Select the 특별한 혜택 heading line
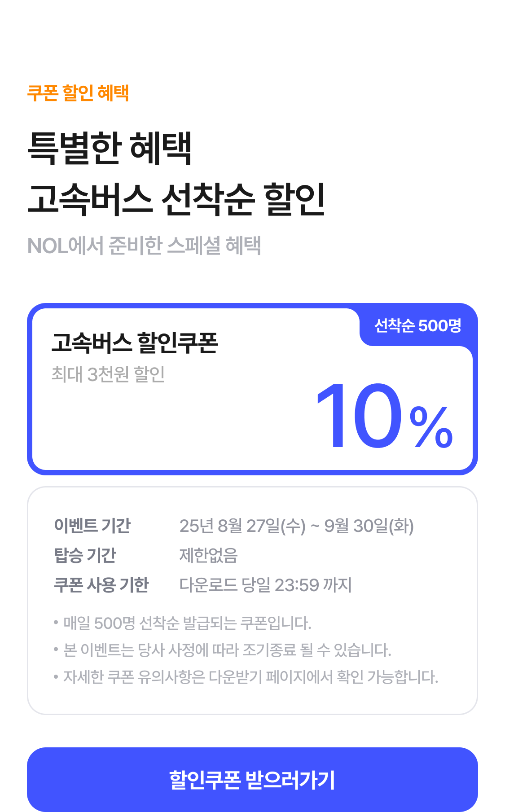This screenshot has height=812, width=505. point(110,148)
